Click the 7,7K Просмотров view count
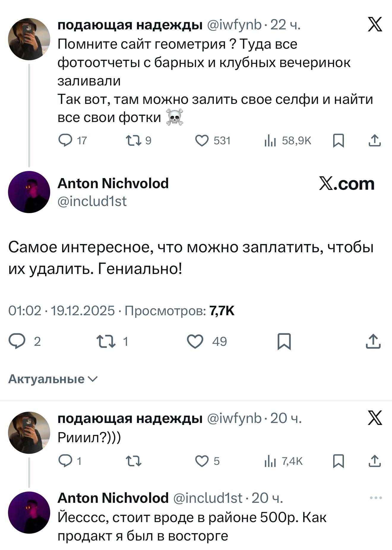This screenshot has height=550, width=392. pos(222,311)
